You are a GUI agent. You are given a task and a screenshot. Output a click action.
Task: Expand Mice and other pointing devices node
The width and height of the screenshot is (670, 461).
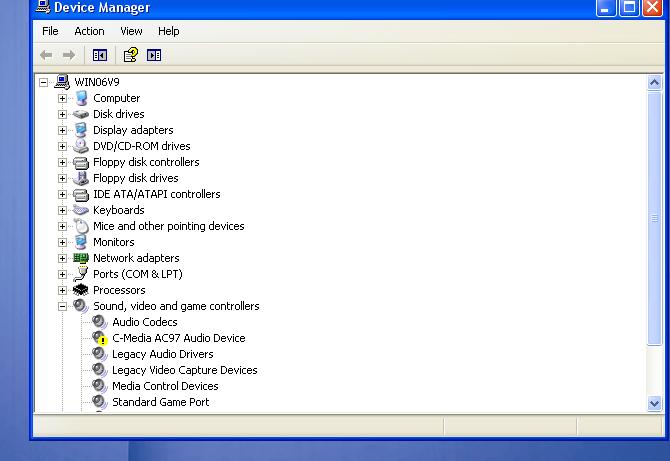[x=62, y=226]
